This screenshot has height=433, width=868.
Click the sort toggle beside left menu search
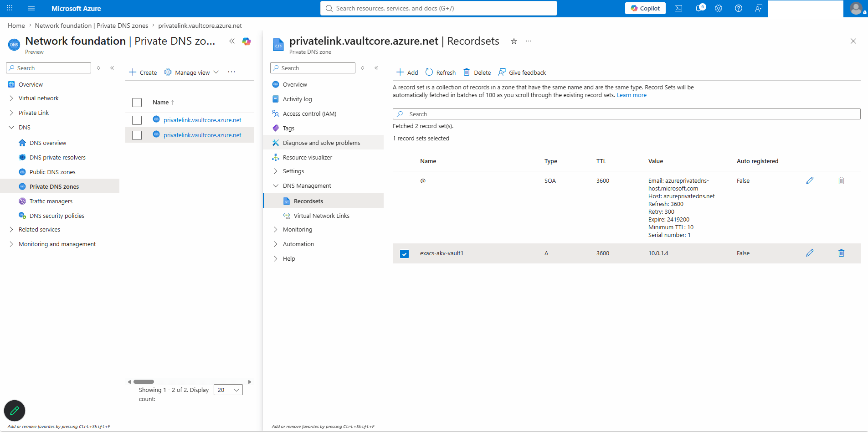pyautogui.click(x=98, y=68)
